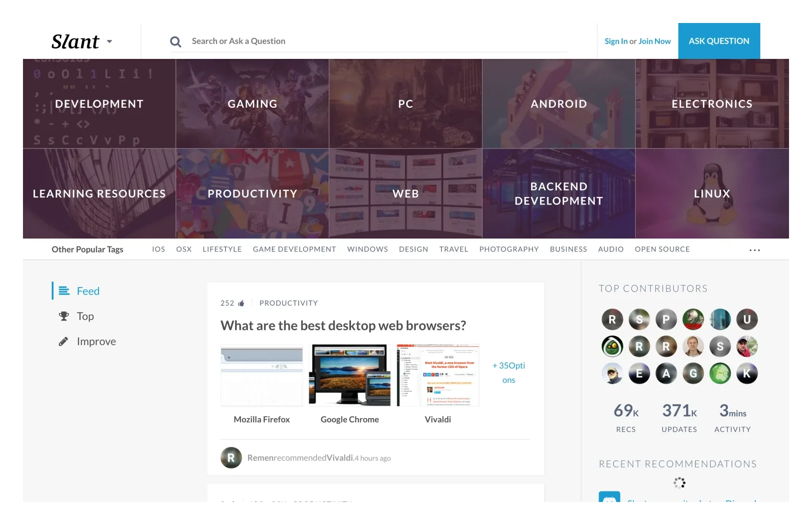Click the Top trophy icon in sidebar
This screenshot has height=525, width=812.
click(x=64, y=316)
